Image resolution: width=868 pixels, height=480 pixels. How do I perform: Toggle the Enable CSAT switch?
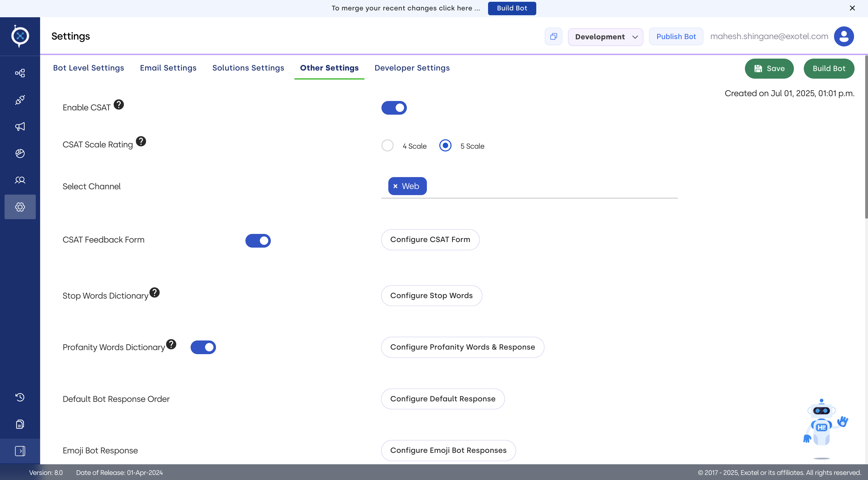[394, 108]
